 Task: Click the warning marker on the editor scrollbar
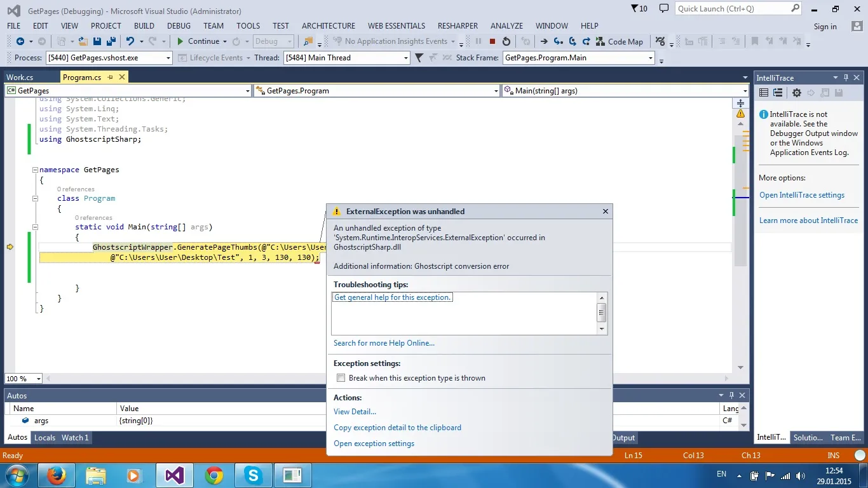[741, 114]
